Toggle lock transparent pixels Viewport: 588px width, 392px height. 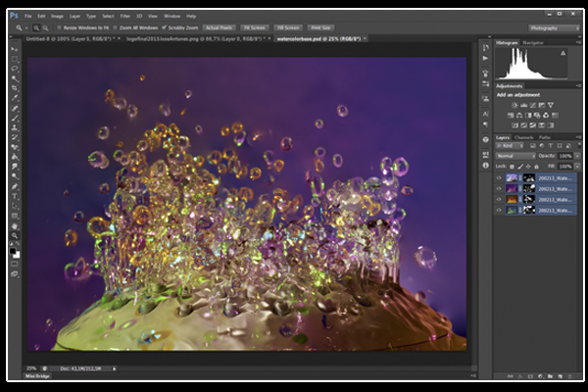(512, 167)
